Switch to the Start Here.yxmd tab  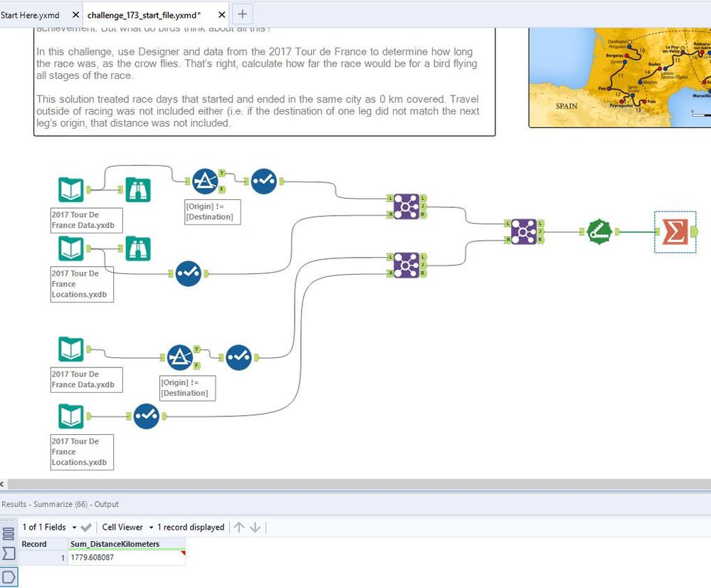click(30, 15)
